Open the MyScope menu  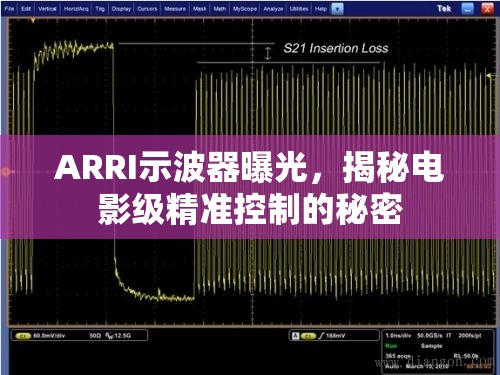[x=245, y=9]
